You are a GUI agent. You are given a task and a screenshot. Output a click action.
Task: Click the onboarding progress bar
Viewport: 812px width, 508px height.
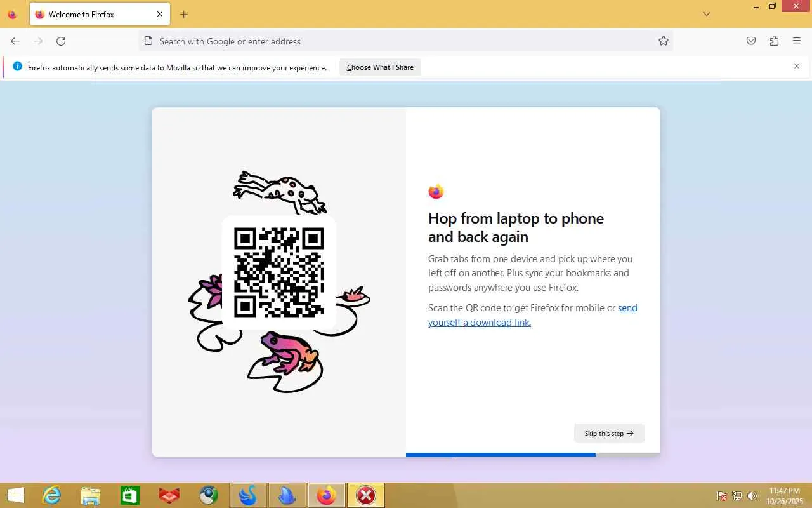[x=533, y=455]
